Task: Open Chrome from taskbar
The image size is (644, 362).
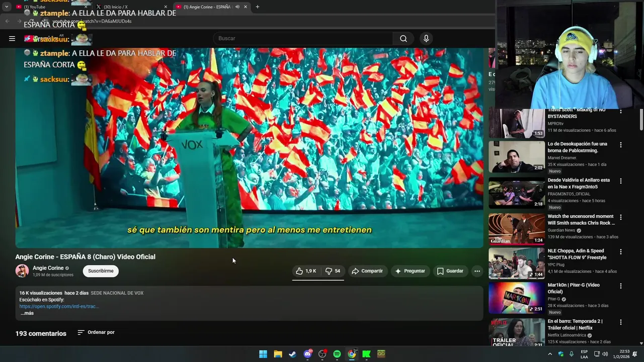Action: (x=352, y=354)
